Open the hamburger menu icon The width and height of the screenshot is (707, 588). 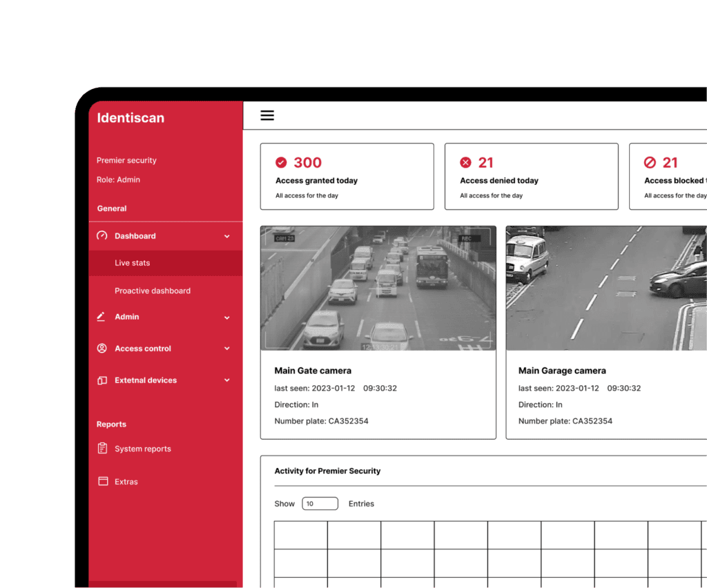click(267, 115)
